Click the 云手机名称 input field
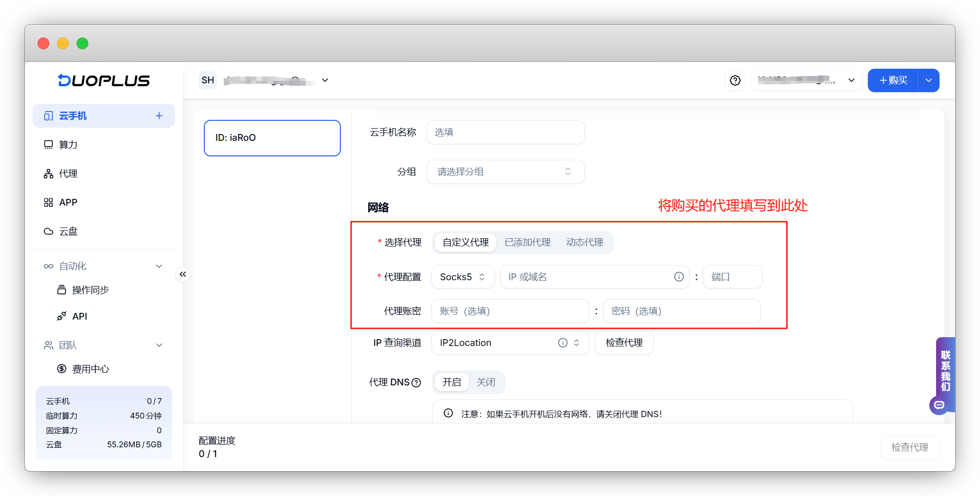The image size is (980, 496). [x=505, y=132]
